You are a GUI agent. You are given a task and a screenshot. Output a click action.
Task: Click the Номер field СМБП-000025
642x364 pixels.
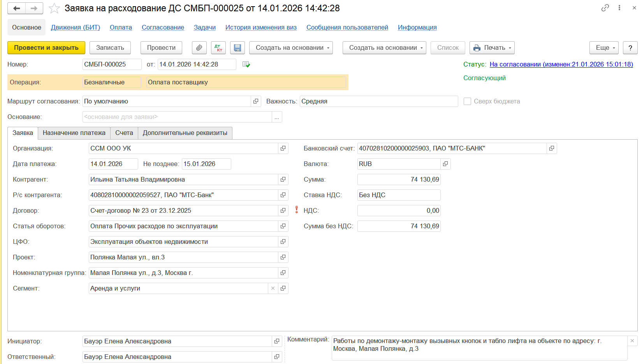112,65
